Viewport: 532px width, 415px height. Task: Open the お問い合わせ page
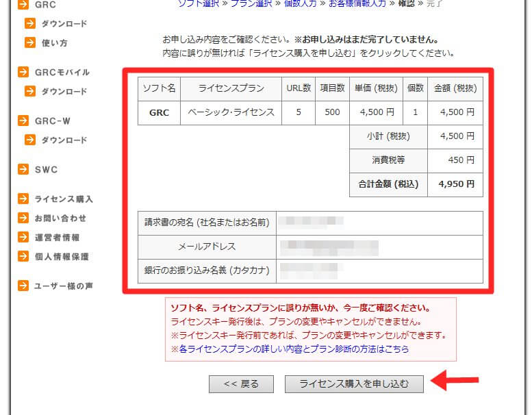(x=60, y=218)
